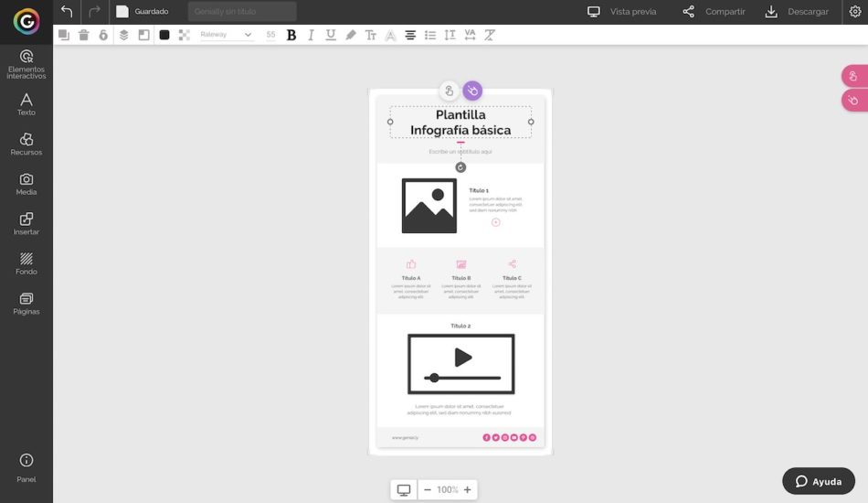Viewport: 868px width, 503px height.
Task: Open the Elementos interactivos panel
Action: (x=26, y=64)
